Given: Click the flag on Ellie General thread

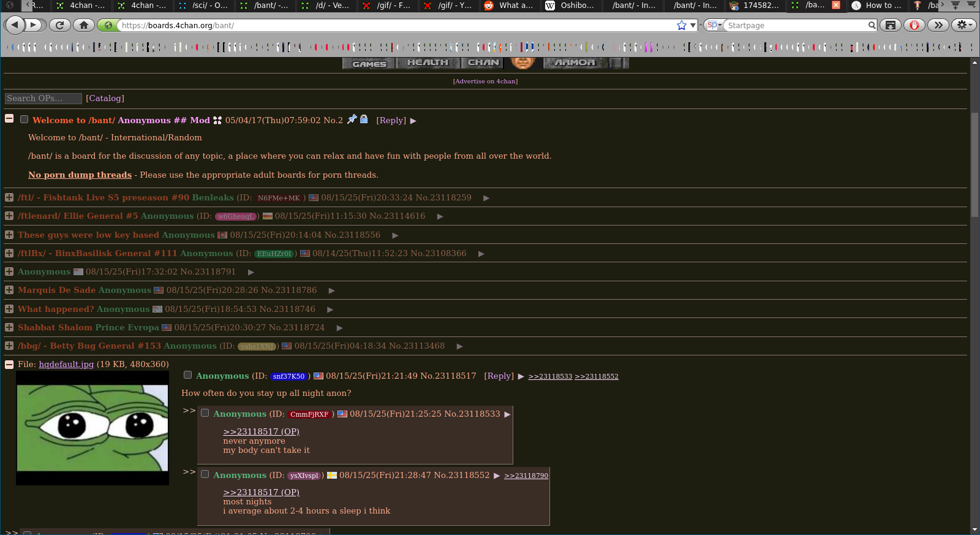Looking at the screenshot, I should [x=268, y=216].
